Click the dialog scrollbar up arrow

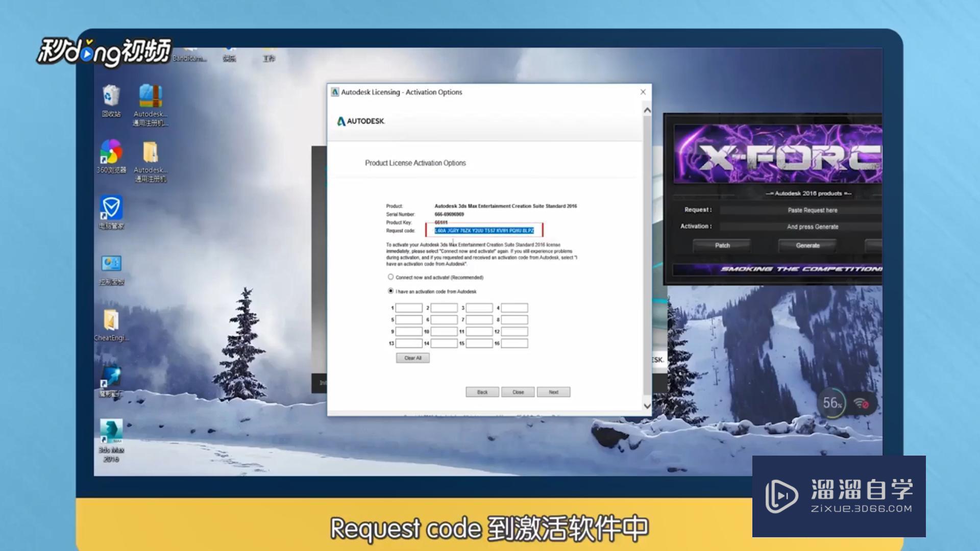tap(647, 110)
